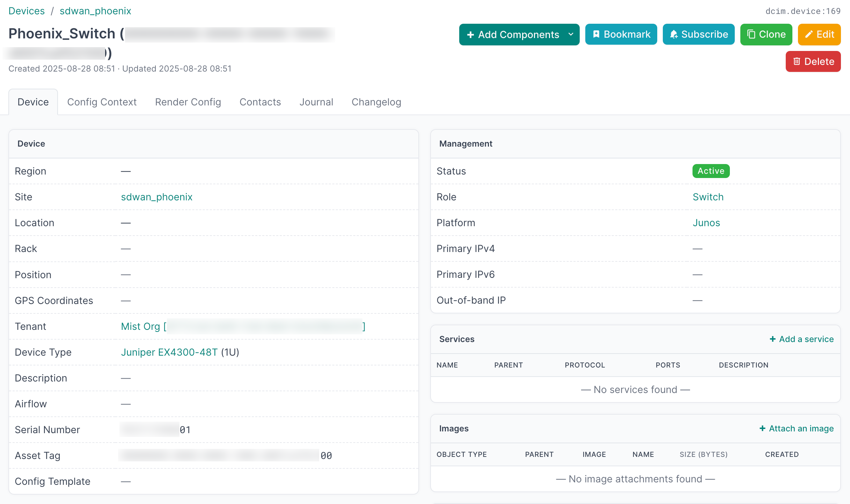This screenshot has height=504, width=850.
Task: Open the Contacts tab
Action: point(260,102)
